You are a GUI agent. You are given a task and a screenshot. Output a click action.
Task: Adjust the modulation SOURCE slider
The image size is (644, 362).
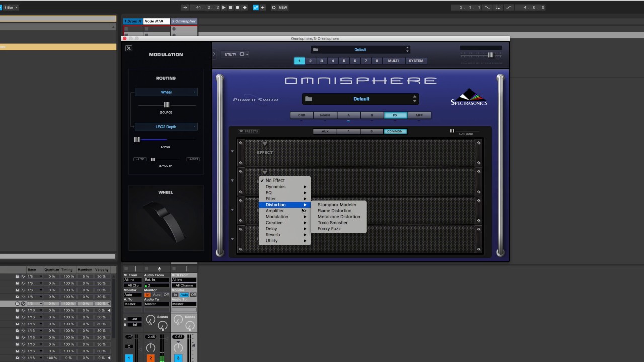pos(166,105)
